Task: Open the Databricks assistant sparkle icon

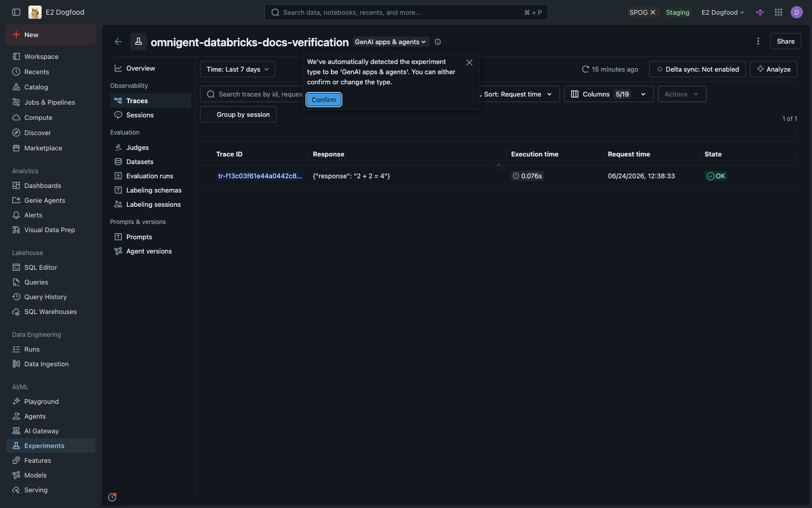Action: 760,12
